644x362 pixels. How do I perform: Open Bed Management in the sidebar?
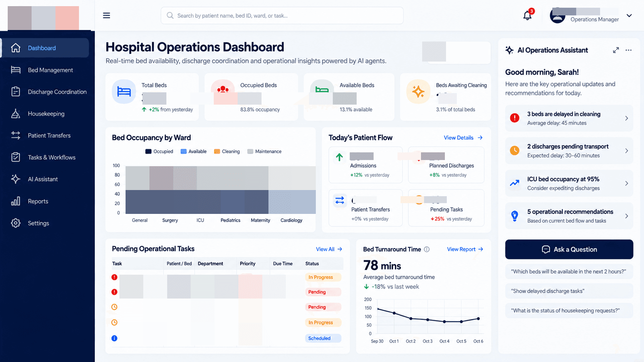pos(45,70)
